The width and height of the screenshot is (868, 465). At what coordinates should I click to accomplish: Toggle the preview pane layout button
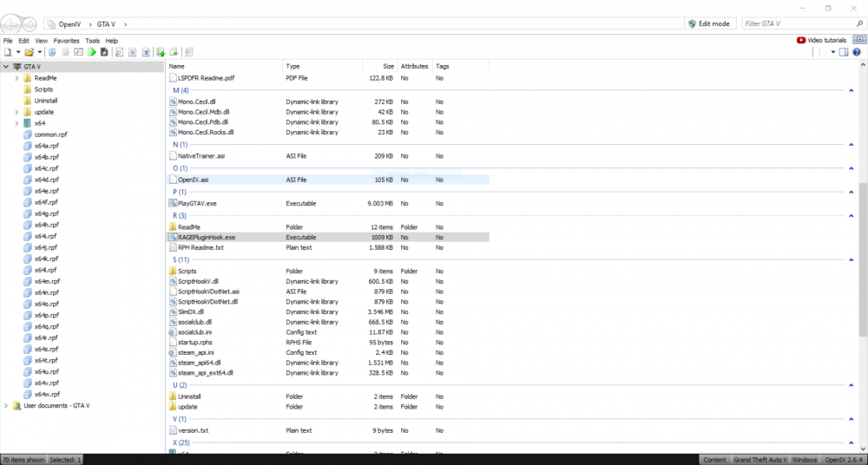[x=844, y=52]
